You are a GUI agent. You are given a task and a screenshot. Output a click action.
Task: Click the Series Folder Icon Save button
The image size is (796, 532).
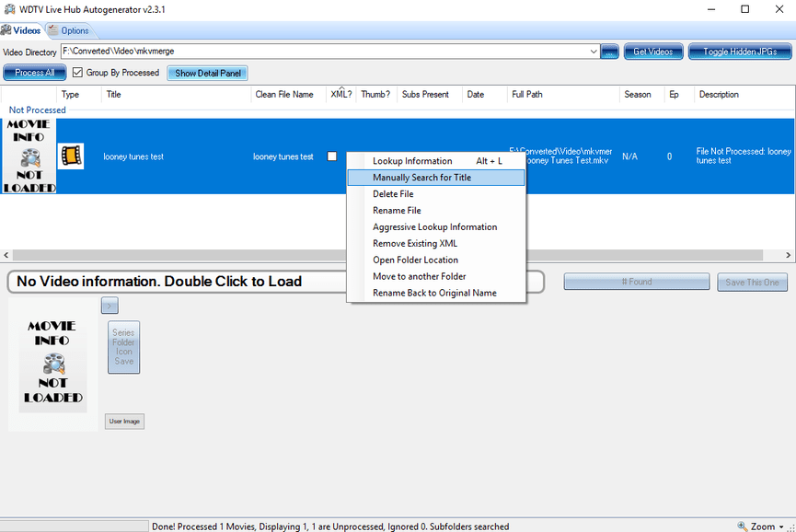coord(124,347)
